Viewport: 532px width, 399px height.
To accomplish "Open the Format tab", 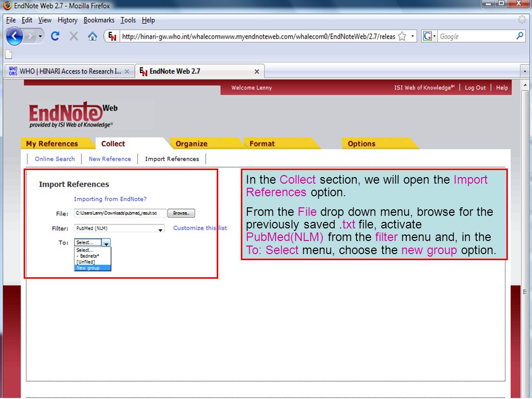I will coord(262,143).
